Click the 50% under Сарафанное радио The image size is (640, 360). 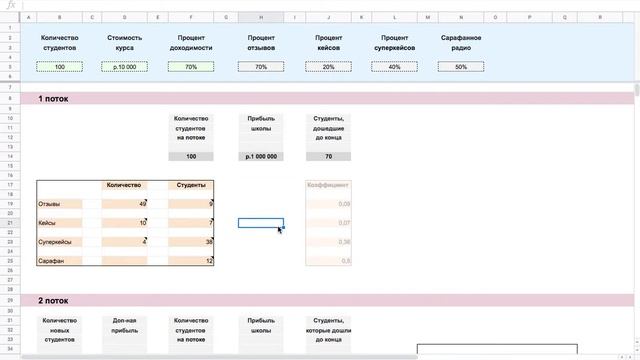tap(461, 67)
